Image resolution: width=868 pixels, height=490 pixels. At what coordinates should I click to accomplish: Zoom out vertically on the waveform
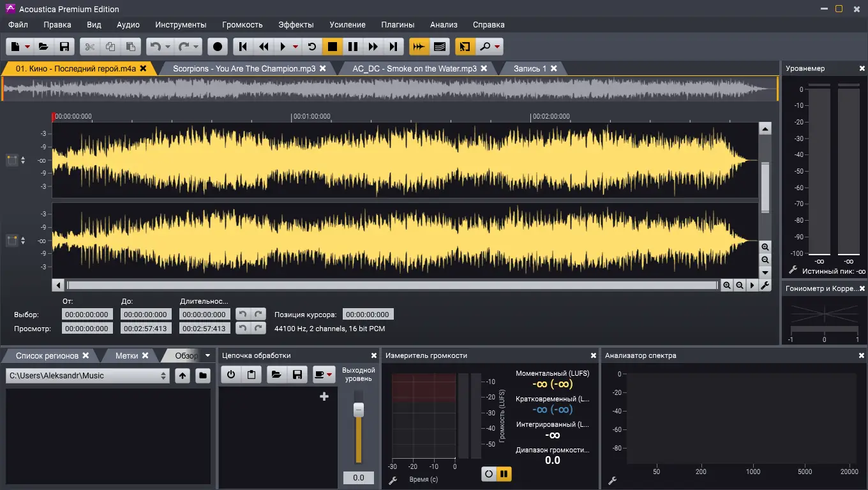765,260
